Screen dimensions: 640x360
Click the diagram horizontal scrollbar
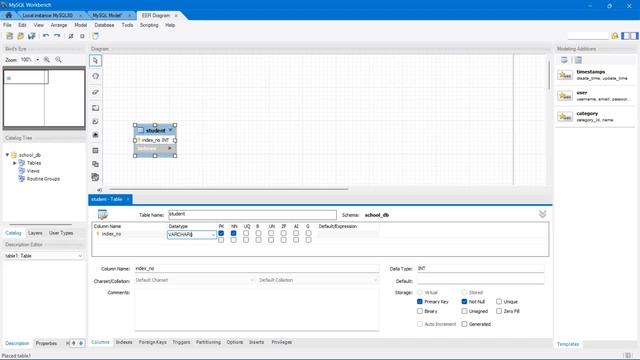[229, 189]
